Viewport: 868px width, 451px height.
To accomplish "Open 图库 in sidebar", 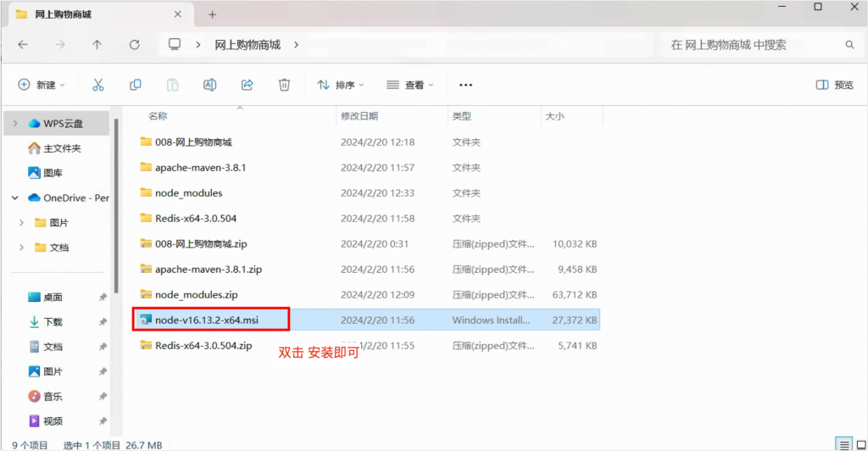I will tap(46, 173).
